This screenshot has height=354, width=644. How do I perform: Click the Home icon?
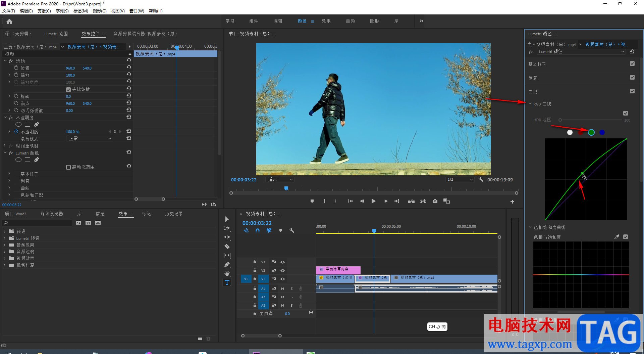pyautogui.click(x=9, y=21)
